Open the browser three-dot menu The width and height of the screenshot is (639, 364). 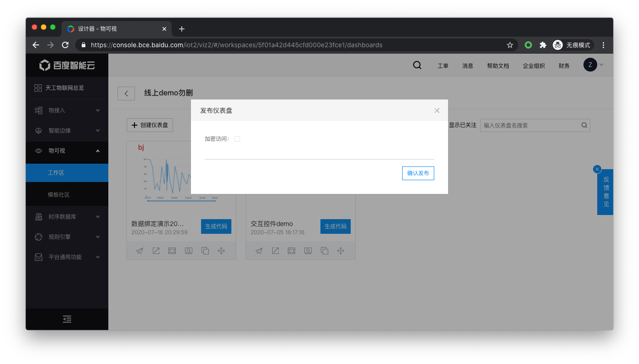604,45
